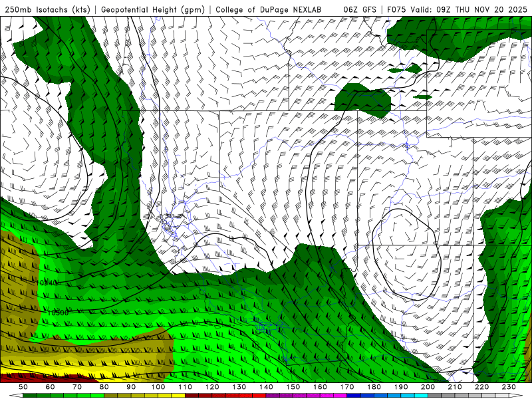Click the 70 value on the color scale

[77, 387]
